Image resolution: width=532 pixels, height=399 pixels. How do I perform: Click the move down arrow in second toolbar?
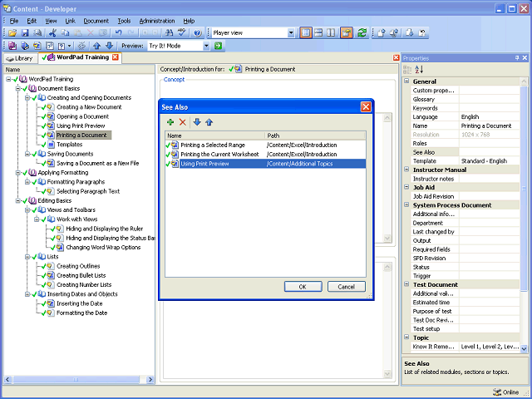click(109, 46)
